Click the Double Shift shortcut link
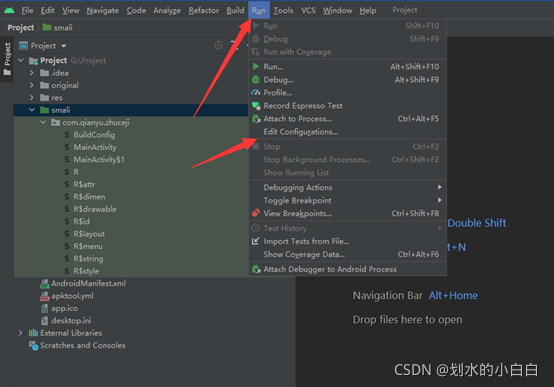554x387 pixels. click(477, 223)
